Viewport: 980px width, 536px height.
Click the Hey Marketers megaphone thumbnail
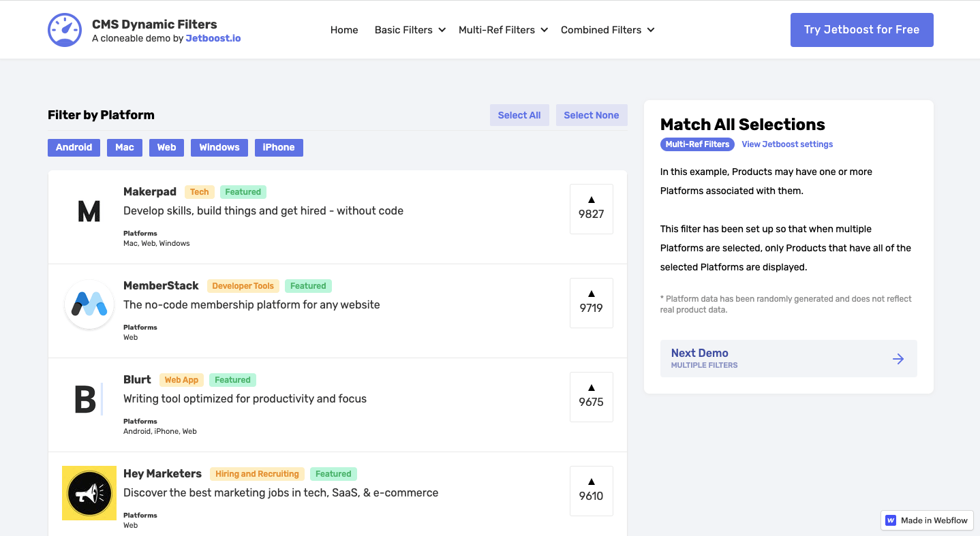point(89,492)
